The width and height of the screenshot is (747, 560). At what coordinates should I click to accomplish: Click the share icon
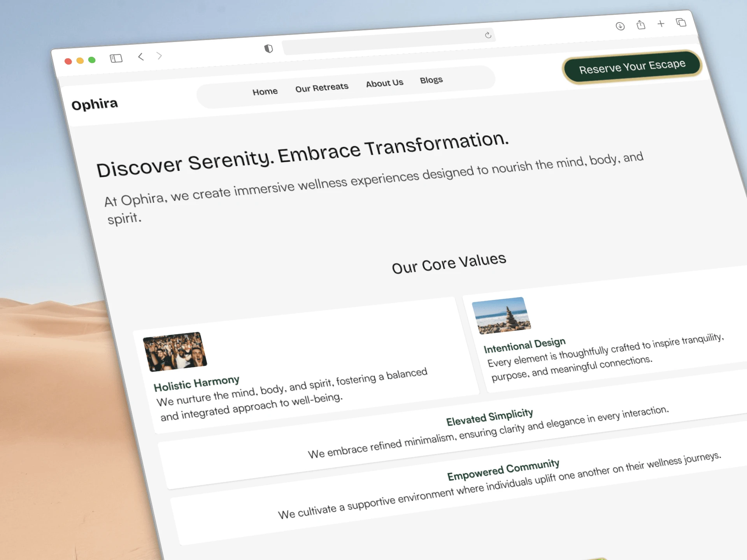pos(641,25)
